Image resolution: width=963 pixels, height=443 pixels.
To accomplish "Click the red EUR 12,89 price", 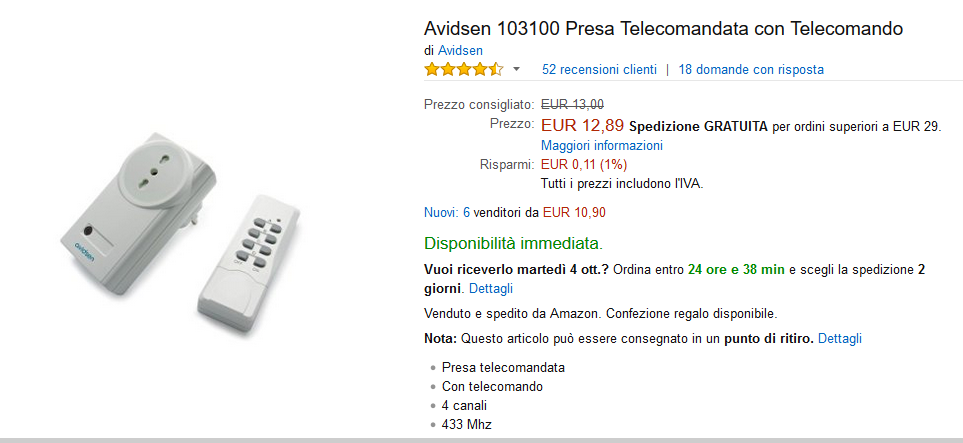I will (x=582, y=126).
